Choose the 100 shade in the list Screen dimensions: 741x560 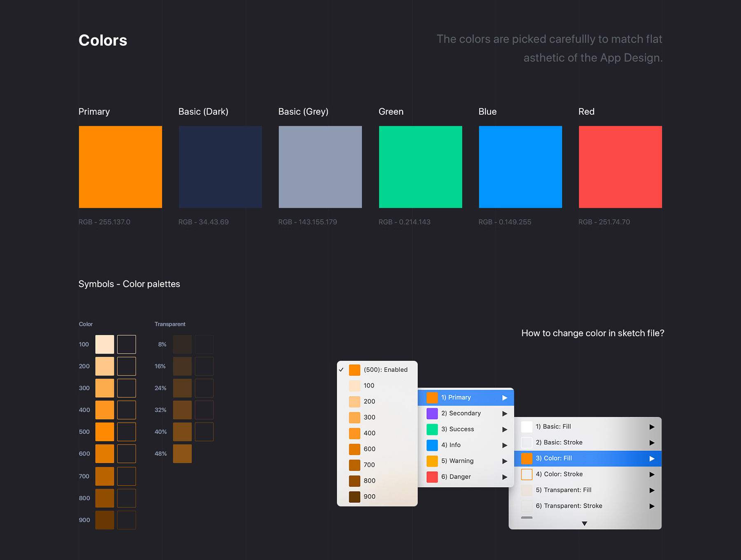[369, 386]
